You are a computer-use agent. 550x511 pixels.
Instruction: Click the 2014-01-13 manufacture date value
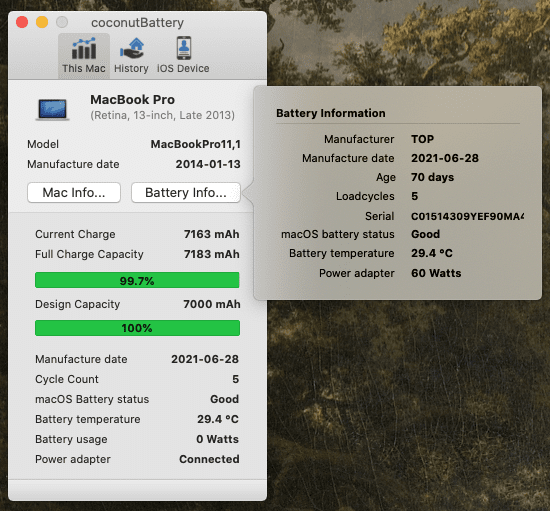coord(208,164)
